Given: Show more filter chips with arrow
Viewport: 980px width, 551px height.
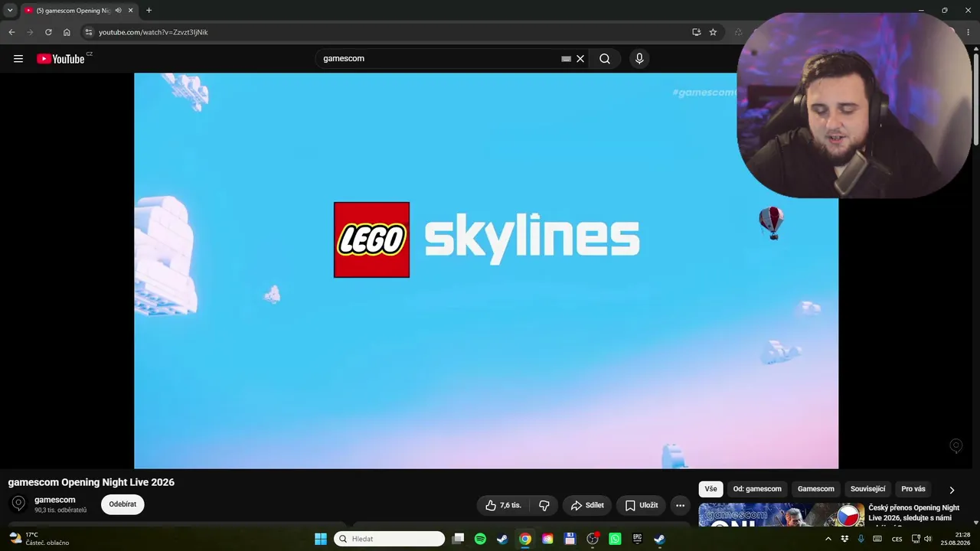Looking at the screenshot, I should (952, 490).
